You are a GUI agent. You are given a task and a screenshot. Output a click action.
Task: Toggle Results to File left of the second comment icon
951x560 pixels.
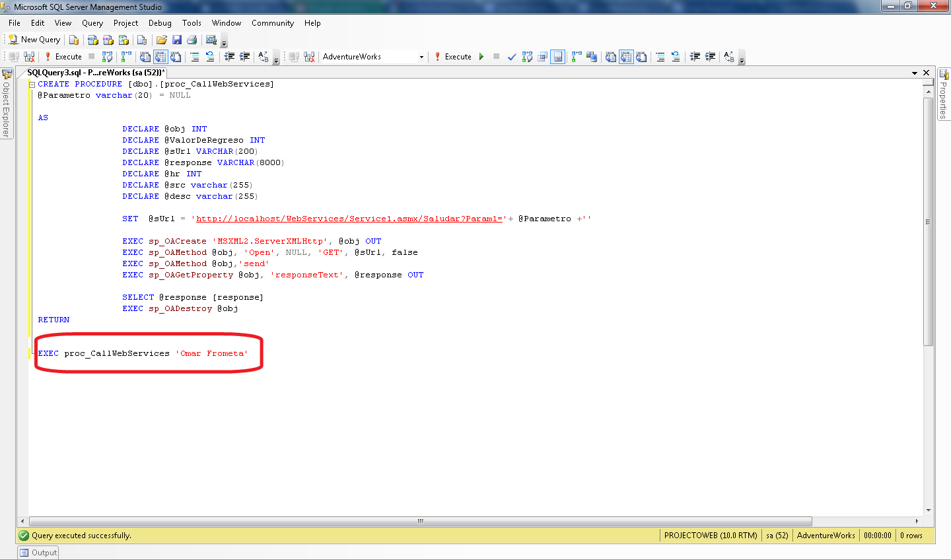[x=641, y=57]
